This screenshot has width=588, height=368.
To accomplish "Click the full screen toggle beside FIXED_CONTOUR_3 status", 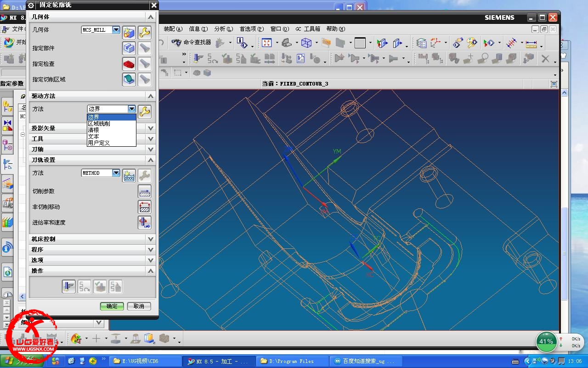I will 554,84.
